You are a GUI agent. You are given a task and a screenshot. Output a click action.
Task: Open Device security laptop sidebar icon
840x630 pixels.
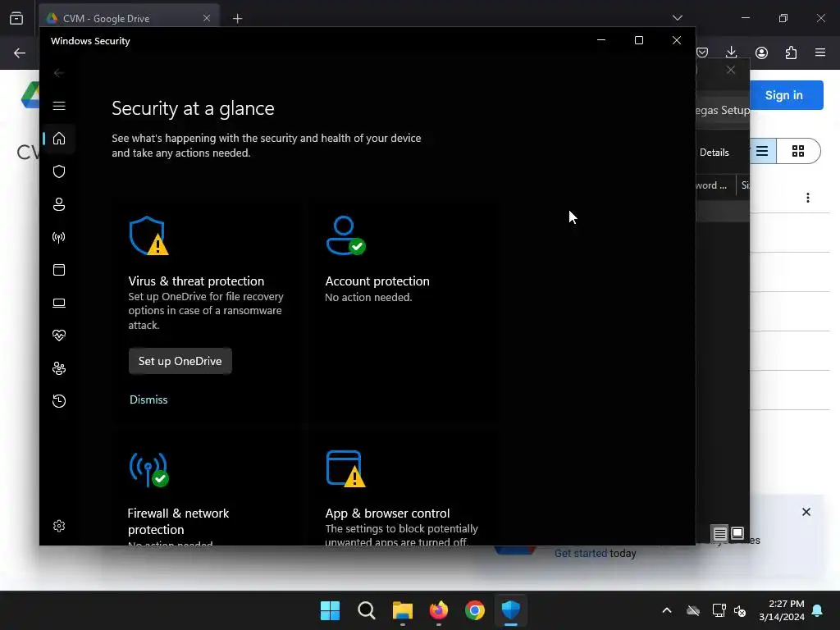click(59, 303)
